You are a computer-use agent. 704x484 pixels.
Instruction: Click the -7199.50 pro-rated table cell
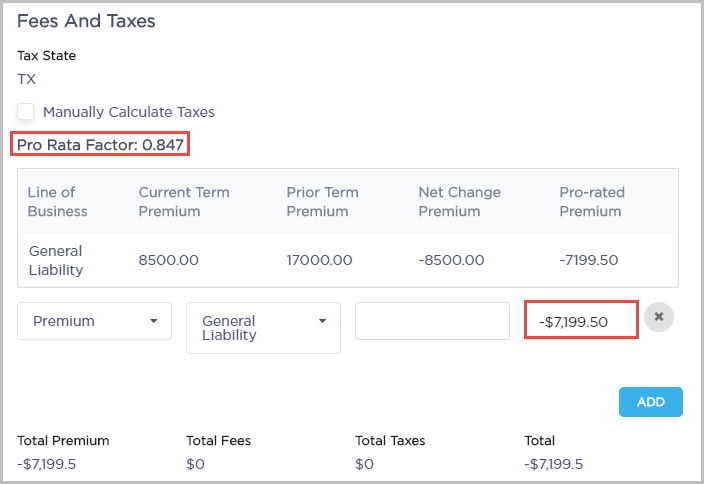(588, 260)
